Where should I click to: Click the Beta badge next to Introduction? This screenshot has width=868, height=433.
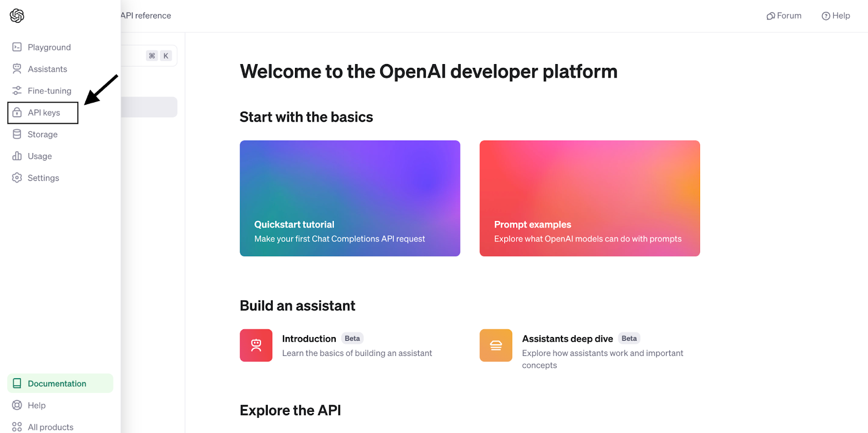pyautogui.click(x=352, y=338)
